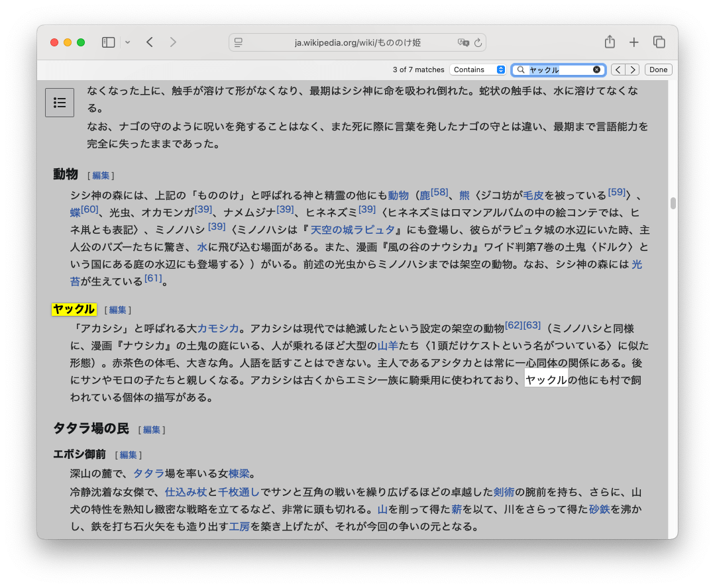Open the 動物 link
The width and height of the screenshot is (715, 588).
point(398,195)
